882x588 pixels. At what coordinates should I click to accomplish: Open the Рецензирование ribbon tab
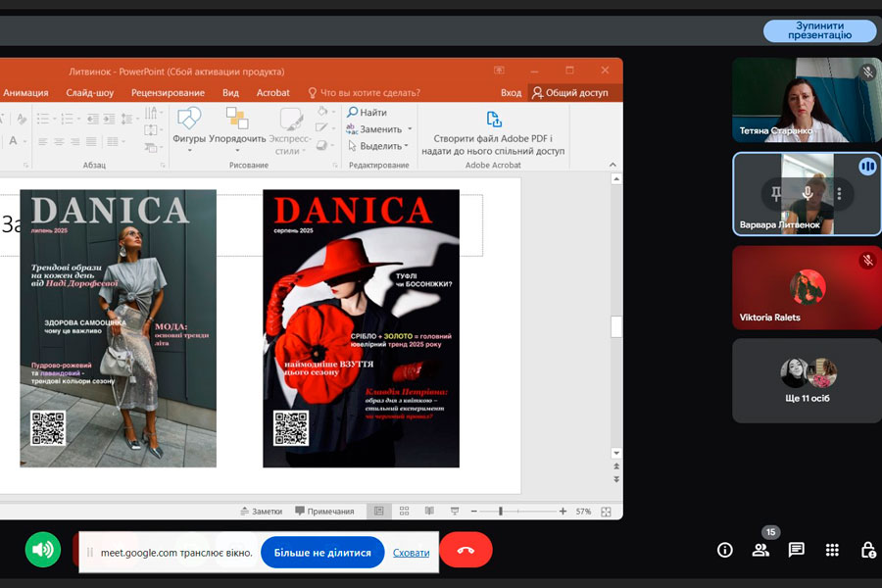[x=168, y=93]
